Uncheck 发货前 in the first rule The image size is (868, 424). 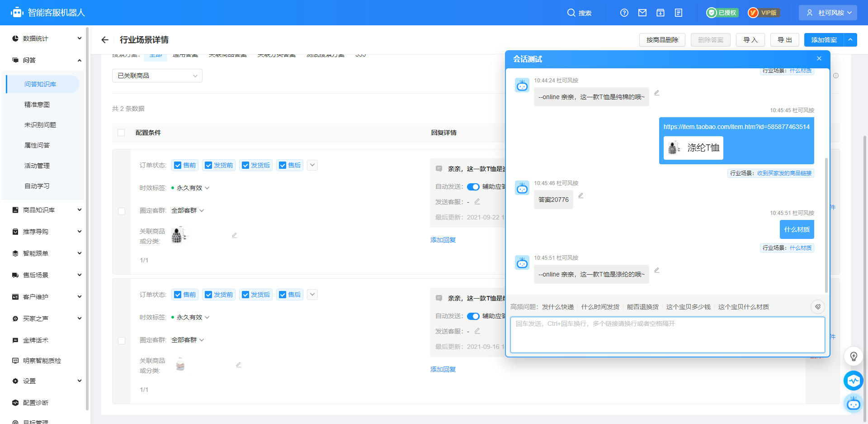click(x=208, y=165)
